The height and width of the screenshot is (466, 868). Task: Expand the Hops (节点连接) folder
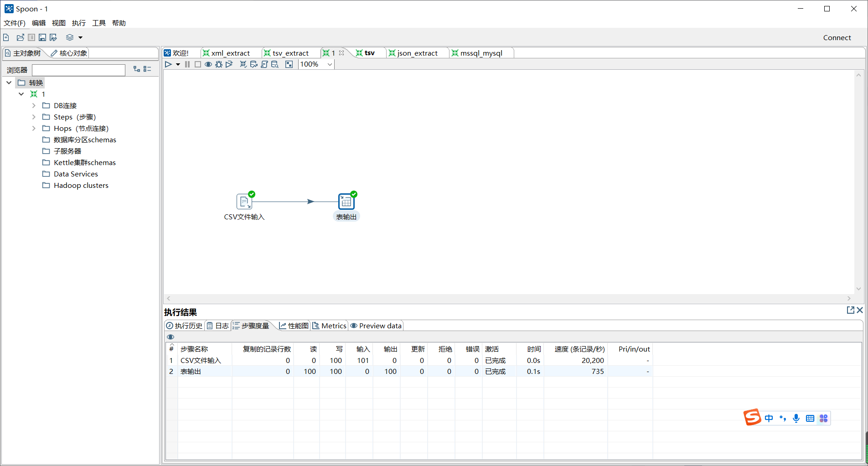(34, 128)
